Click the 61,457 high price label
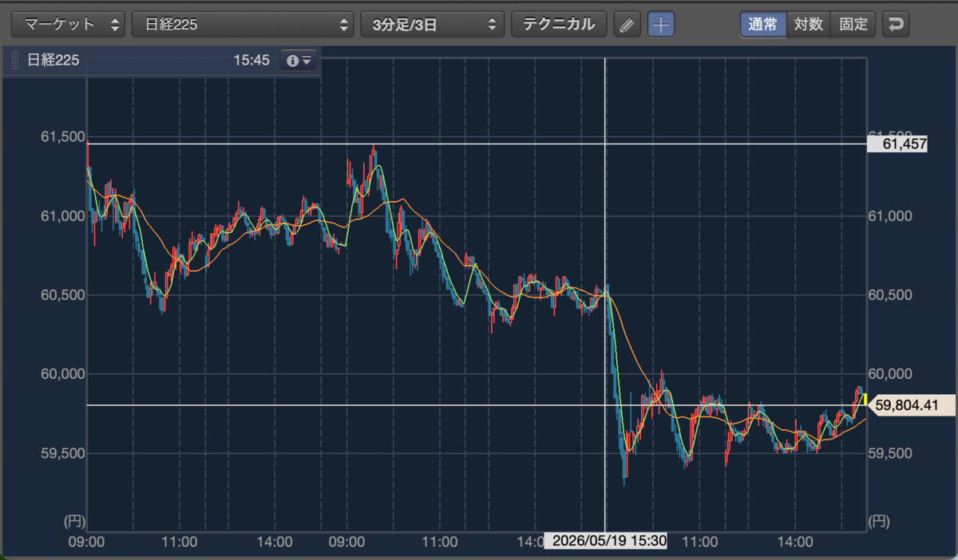This screenshot has width=958, height=560. click(897, 144)
